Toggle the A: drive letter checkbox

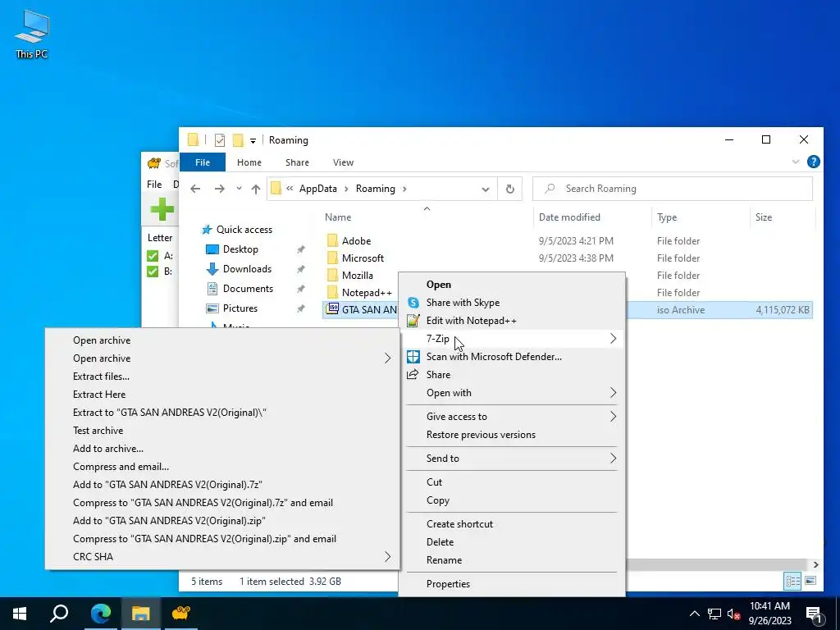click(x=153, y=256)
